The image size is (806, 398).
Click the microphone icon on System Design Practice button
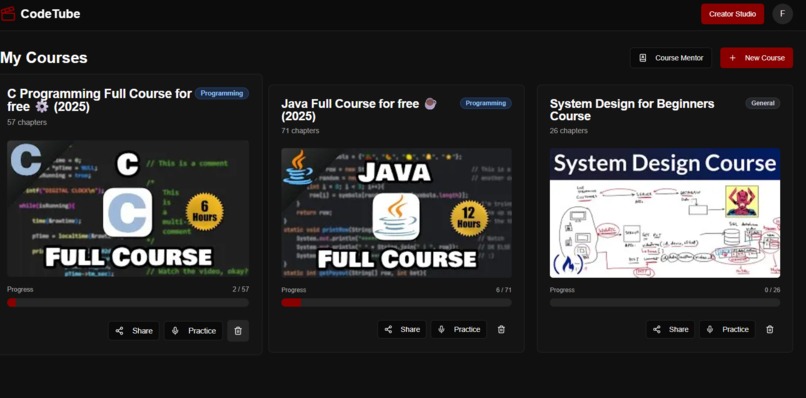[710, 329]
